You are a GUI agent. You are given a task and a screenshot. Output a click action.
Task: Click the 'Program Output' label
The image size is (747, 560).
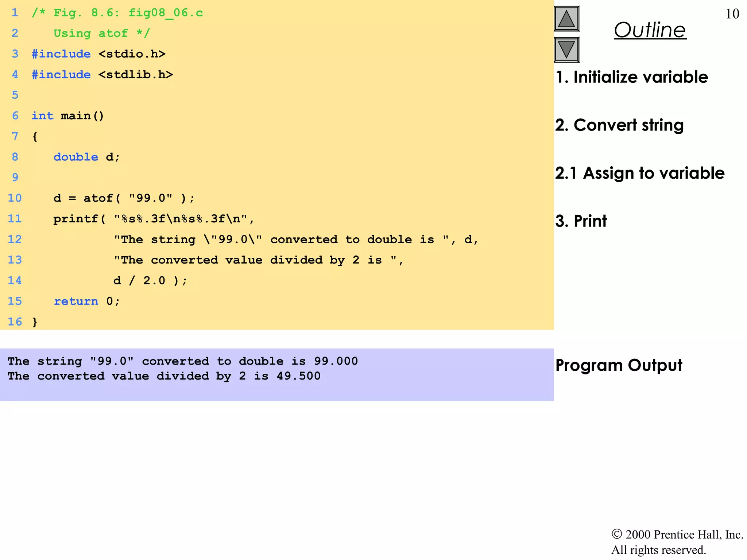[619, 365]
